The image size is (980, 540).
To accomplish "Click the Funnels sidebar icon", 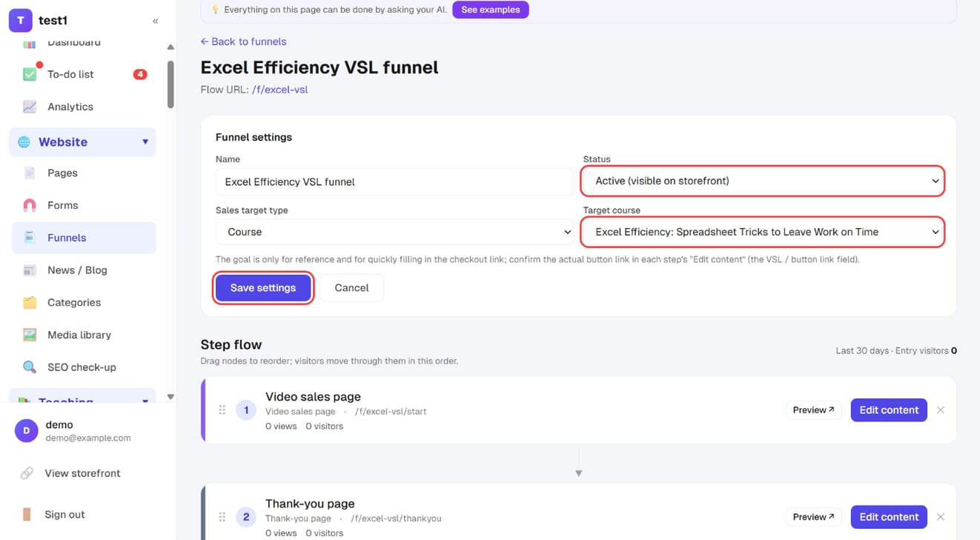I will click(x=30, y=238).
